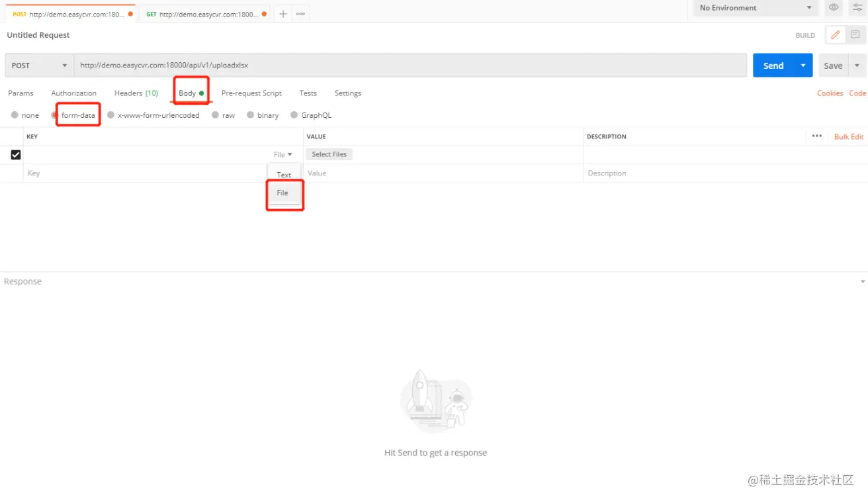
Task: Uncheck the first form-data row checkbox
Action: pos(16,155)
